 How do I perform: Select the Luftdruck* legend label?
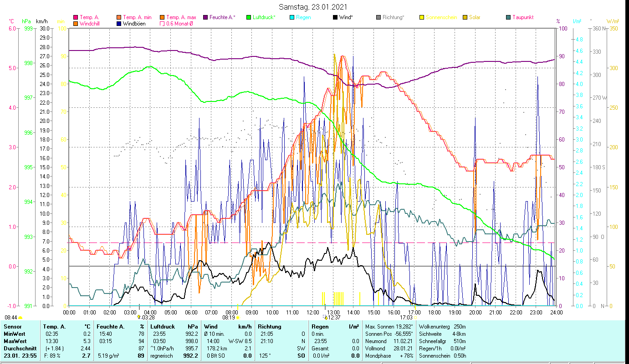[x=264, y=17]
